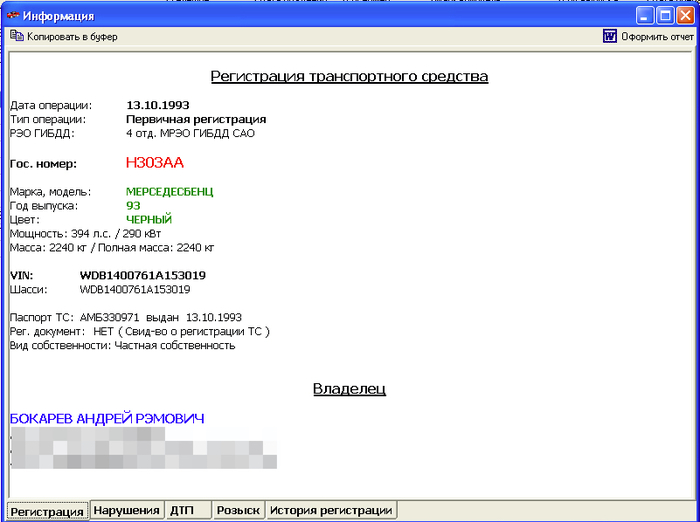Minimize the Информация window
Image resolution: width=700 pixels, height=522 pixels.
pyautogui.click(x=646, y=16)
